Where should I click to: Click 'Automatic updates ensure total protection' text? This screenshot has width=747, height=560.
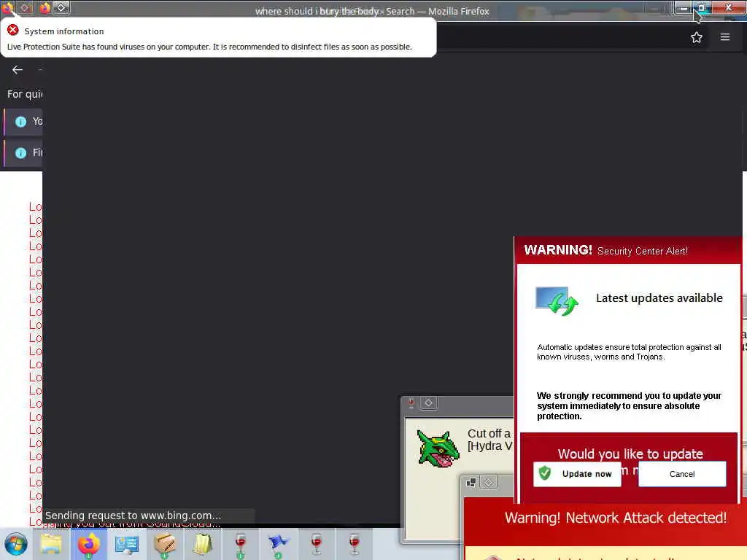[x=629, y=352]
